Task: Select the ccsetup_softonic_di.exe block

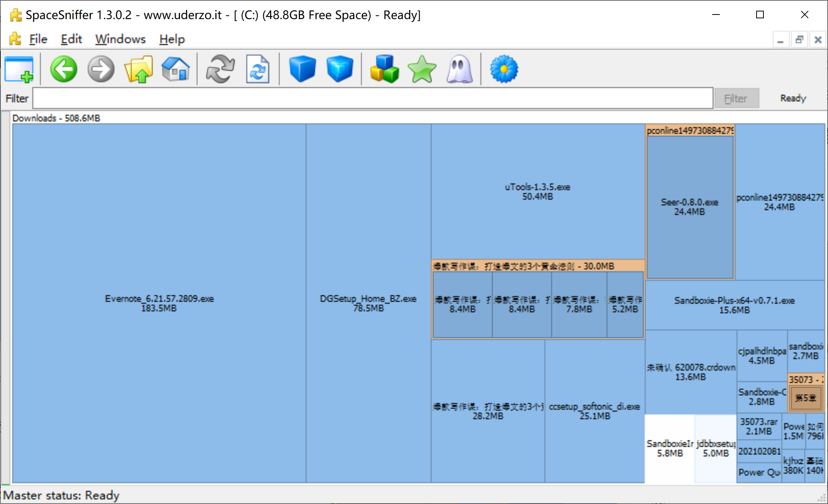Action: coord(595,411)
